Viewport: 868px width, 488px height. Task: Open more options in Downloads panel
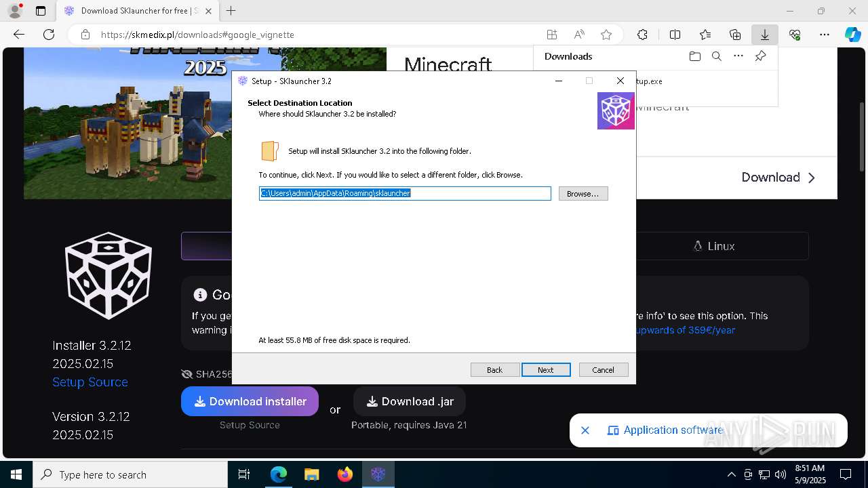pyautogui.click(x=738, y=56)
